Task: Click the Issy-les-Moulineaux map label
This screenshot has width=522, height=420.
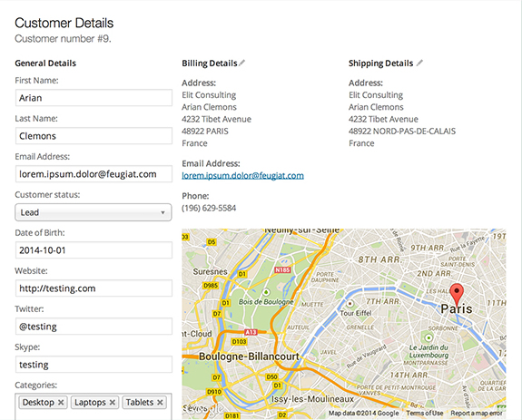Action: pyautogui.click(x=312, y=399)
